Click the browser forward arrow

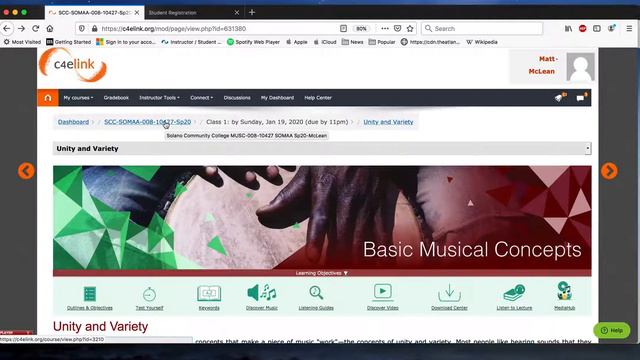(21, 29)
